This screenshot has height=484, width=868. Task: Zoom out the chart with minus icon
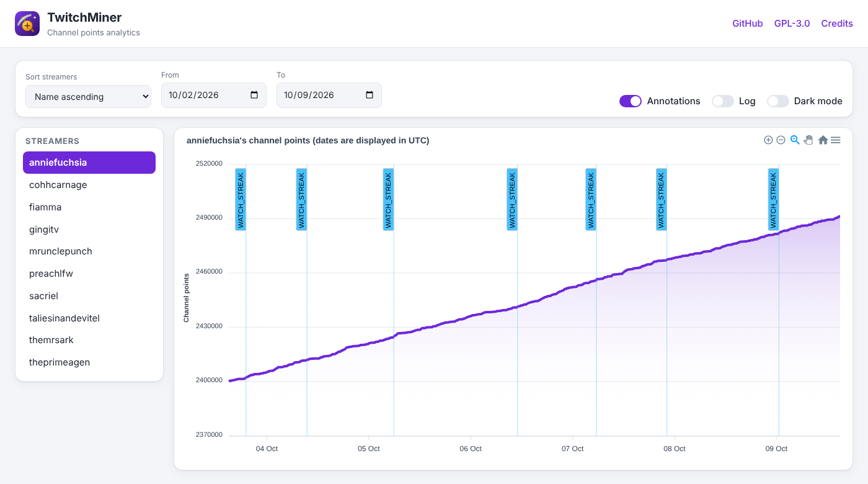(x=781, y=140)
